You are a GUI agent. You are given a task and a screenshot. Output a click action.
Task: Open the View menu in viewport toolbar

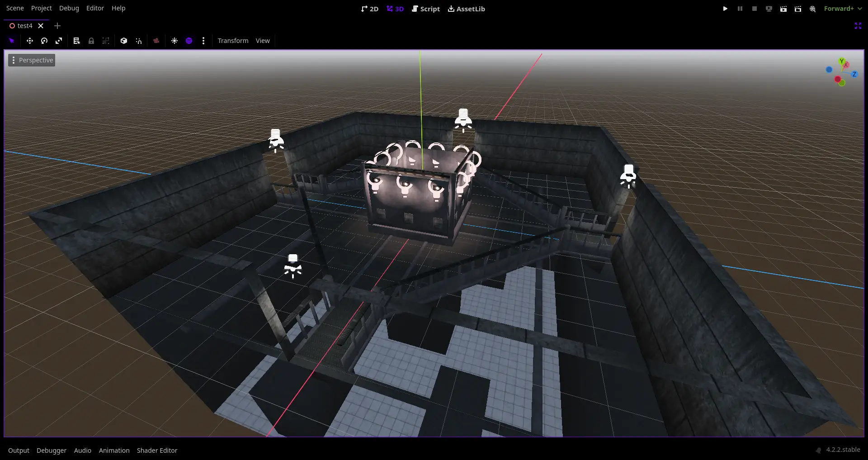click(x=263, y=41)
